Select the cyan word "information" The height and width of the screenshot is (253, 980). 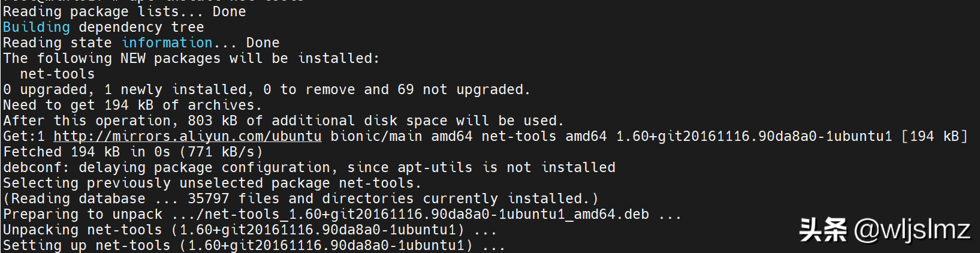coord(167,43)
